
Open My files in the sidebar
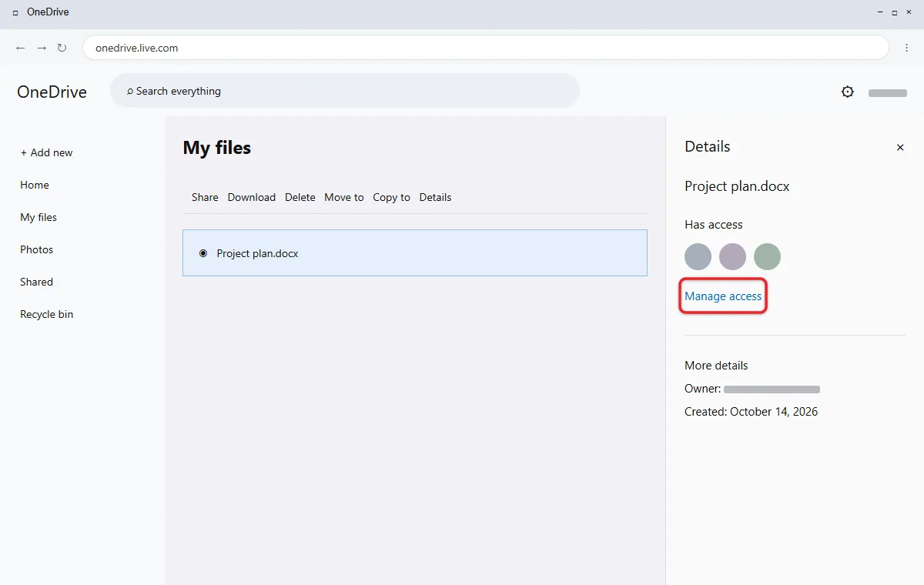click(x=38, y=217)
